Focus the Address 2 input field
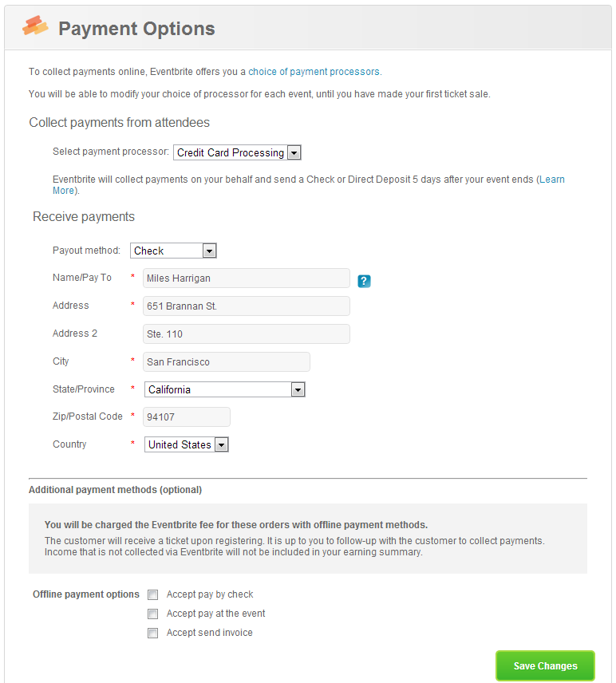Image resolution: width=616 pixels, height=683 pixels. click(x=246, y=334)
